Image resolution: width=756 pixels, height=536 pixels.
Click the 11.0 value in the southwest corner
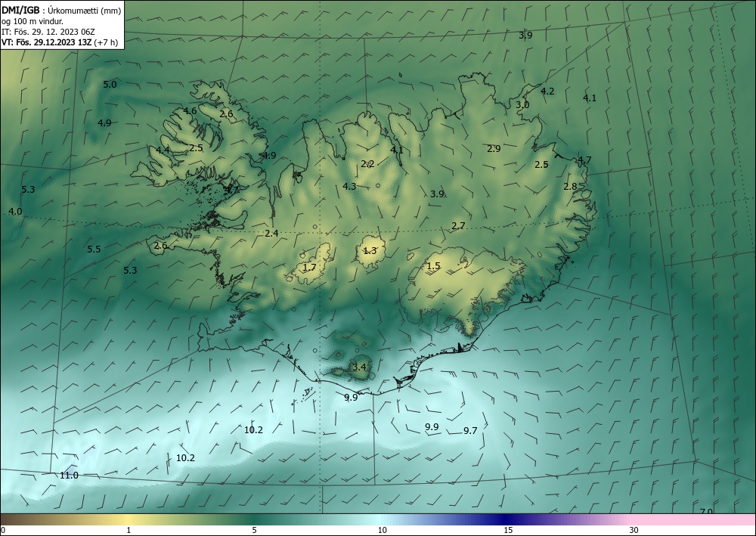[x=69, y=476]
